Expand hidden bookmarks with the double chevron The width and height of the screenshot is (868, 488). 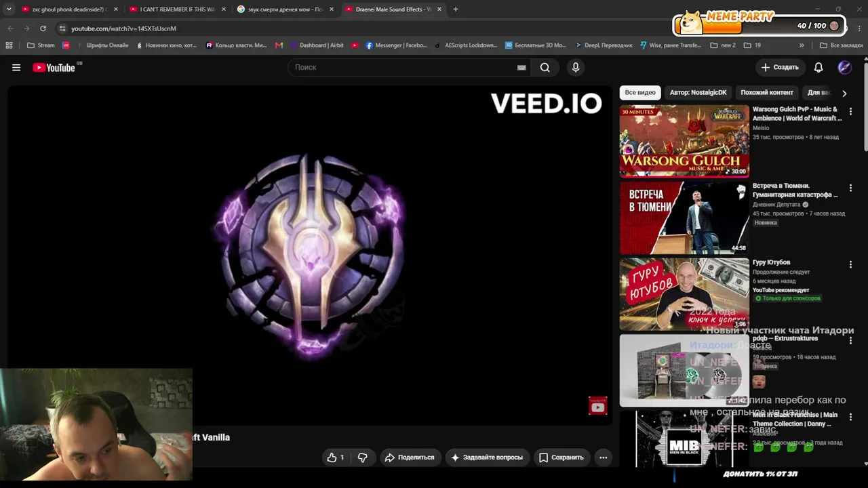click(802, 45)
